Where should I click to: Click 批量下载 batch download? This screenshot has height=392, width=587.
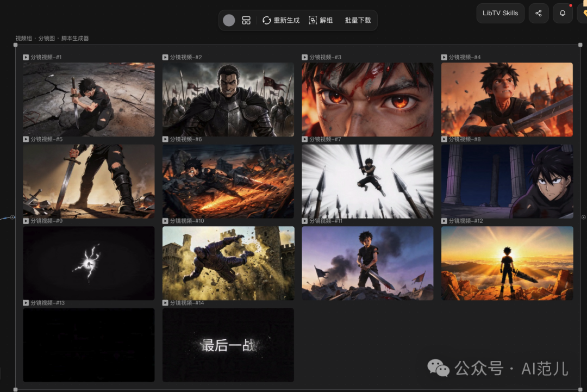pos(358,20)
